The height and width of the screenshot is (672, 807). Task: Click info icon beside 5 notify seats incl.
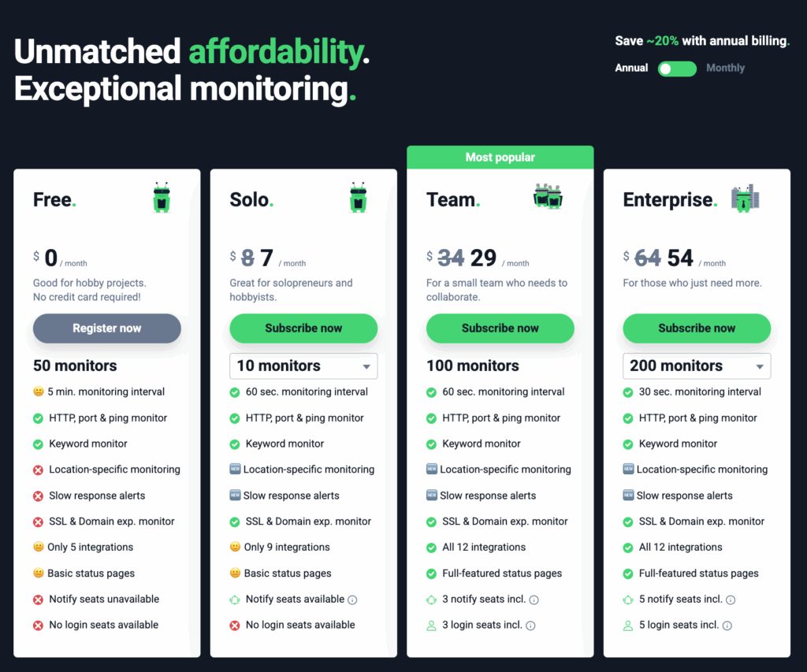731,600
